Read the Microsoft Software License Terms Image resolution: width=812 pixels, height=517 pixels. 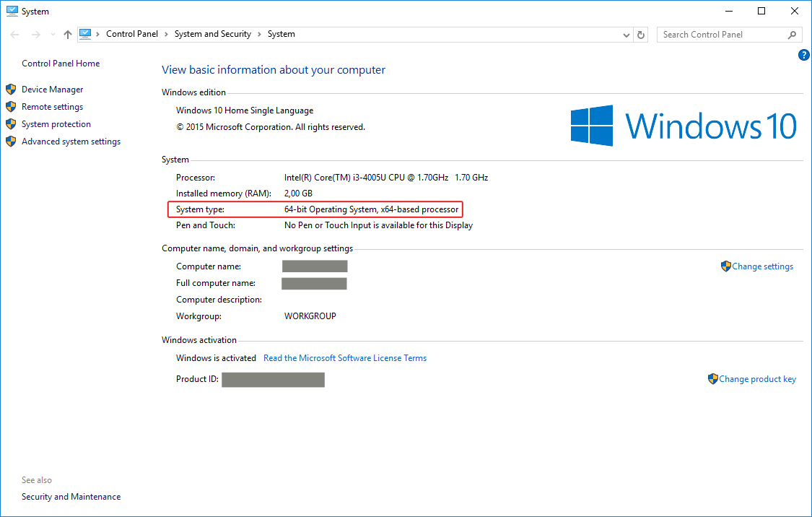pyautogui.click(x=345, y=358)
